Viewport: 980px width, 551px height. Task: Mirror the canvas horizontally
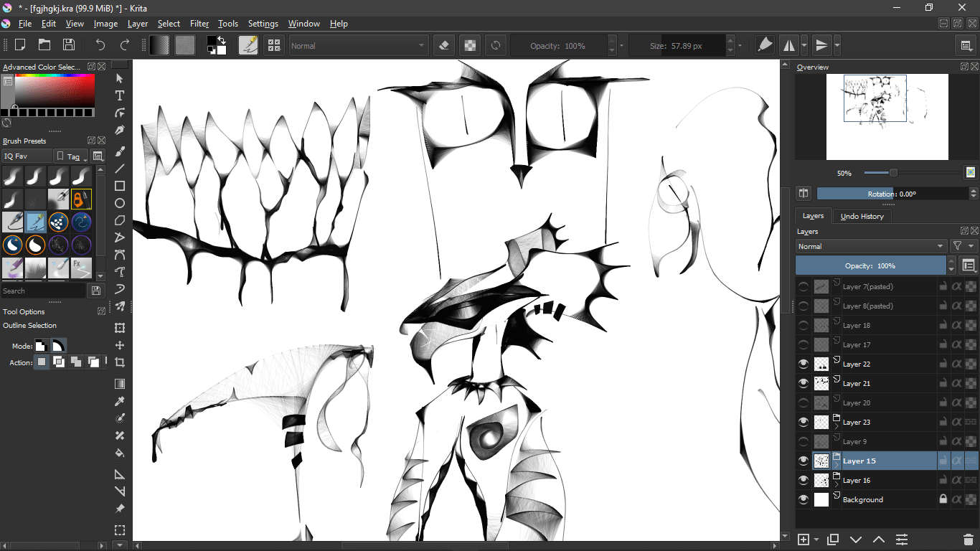[790, 44]
